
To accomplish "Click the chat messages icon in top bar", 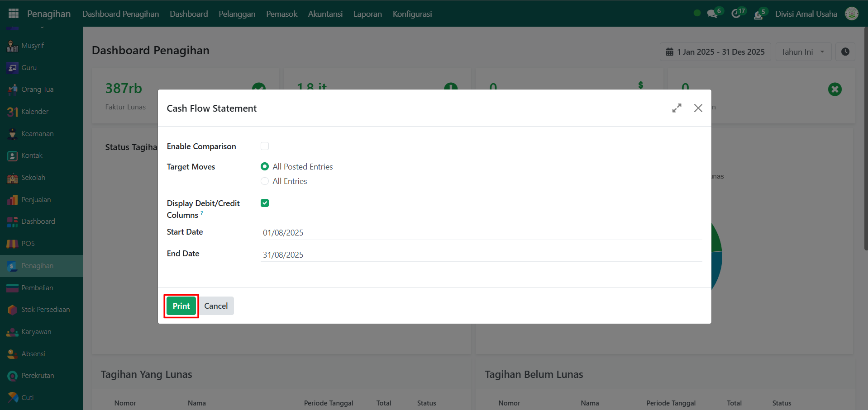I will pos(712,14).
